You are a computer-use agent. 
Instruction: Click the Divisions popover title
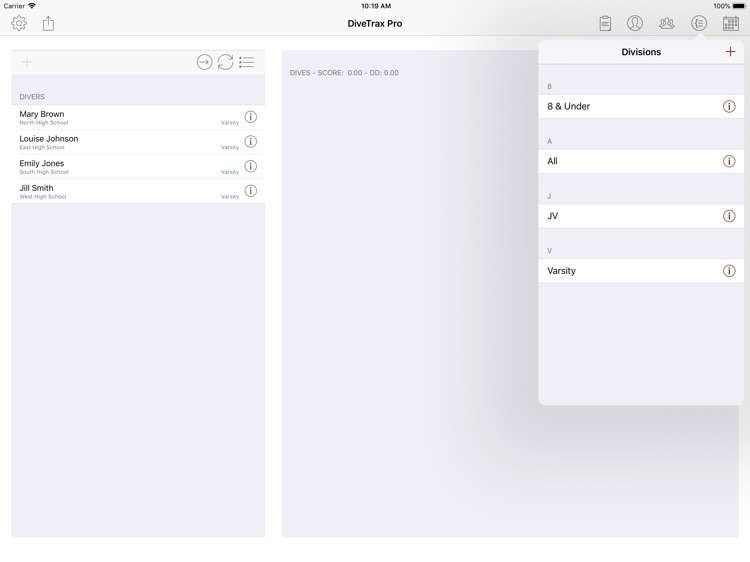point(641,52)
